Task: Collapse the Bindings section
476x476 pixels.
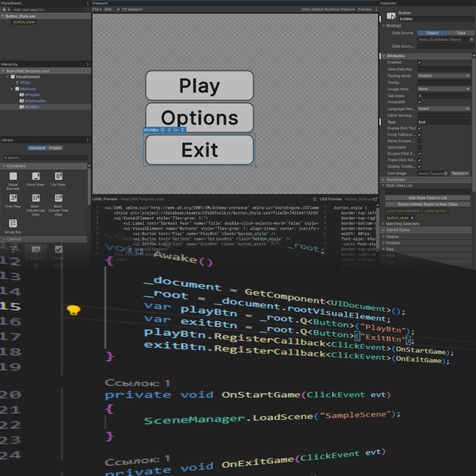Action: coord(383,26)
